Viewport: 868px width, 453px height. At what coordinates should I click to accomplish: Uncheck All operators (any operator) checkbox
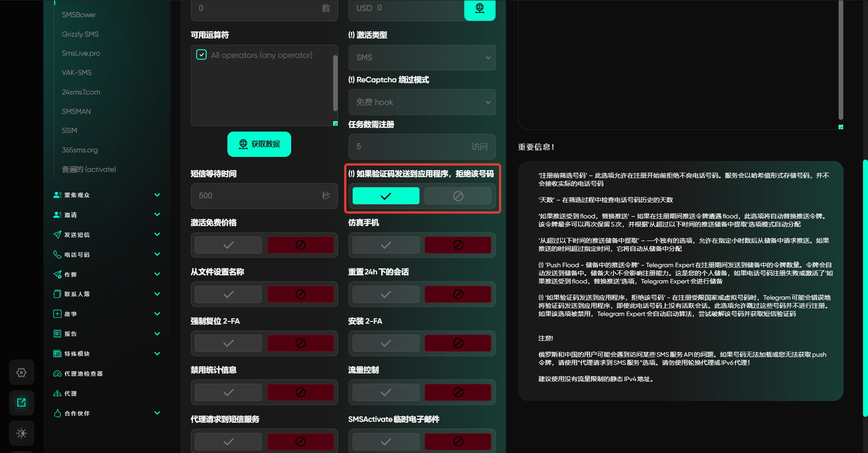point(202,55)
